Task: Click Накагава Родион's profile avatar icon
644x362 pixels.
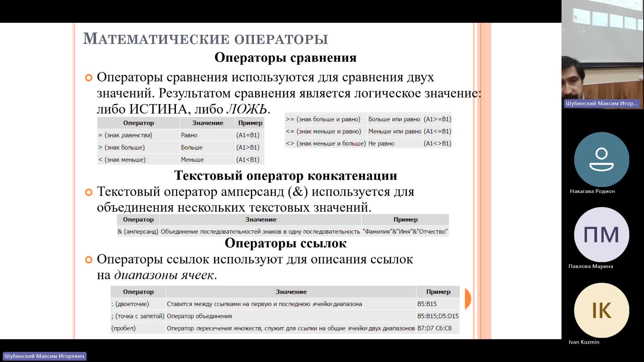Action: tap(601, 160)
